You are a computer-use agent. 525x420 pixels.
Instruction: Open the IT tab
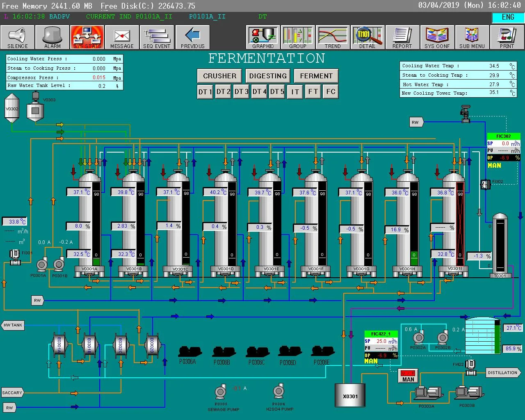pos(295,91)
